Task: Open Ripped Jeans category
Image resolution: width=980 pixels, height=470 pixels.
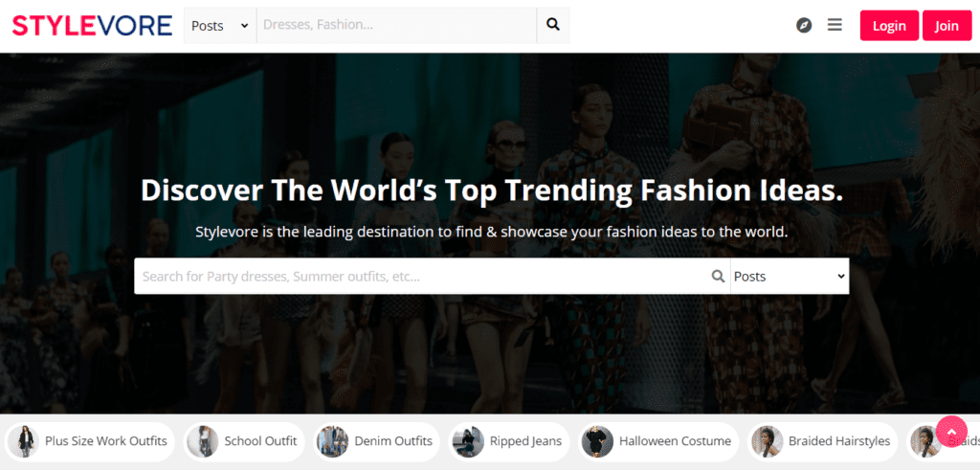Action: [509, 442]
